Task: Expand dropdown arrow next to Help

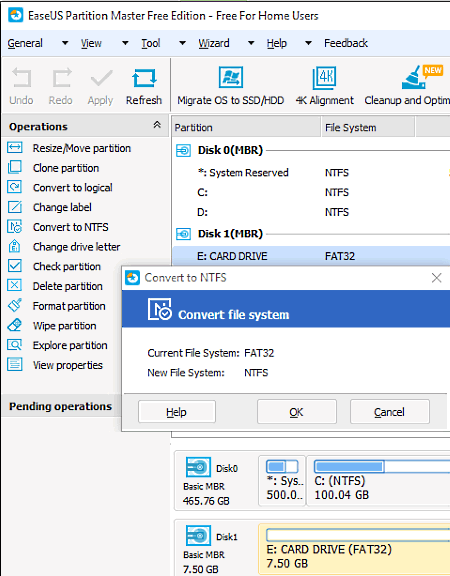Action: pos(309,43)
